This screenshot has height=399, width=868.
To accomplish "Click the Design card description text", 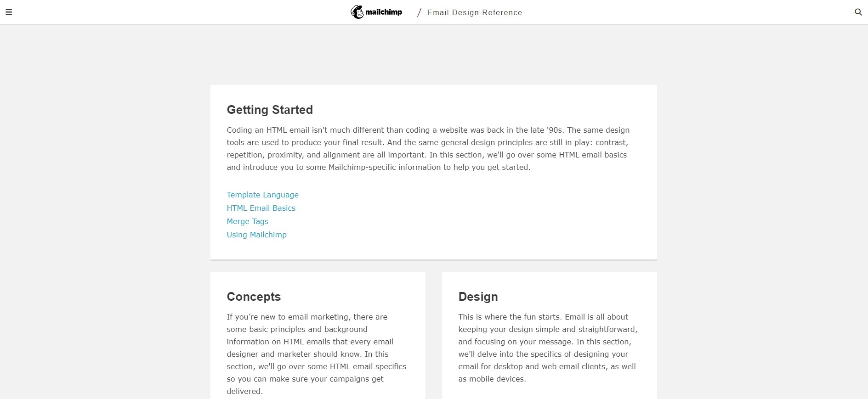I will point(548,348).
